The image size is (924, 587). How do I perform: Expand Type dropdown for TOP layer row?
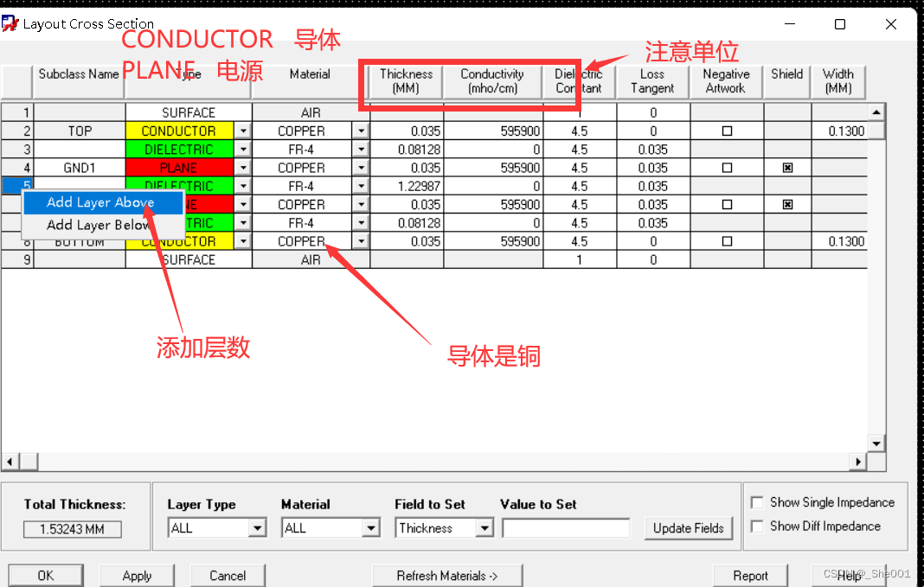(243, 131)
